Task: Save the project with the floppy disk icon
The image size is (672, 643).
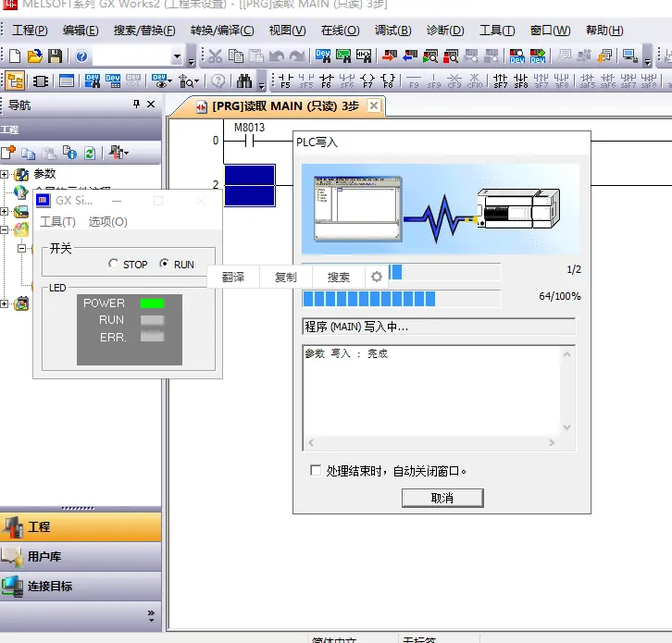Action: [55, 56]
